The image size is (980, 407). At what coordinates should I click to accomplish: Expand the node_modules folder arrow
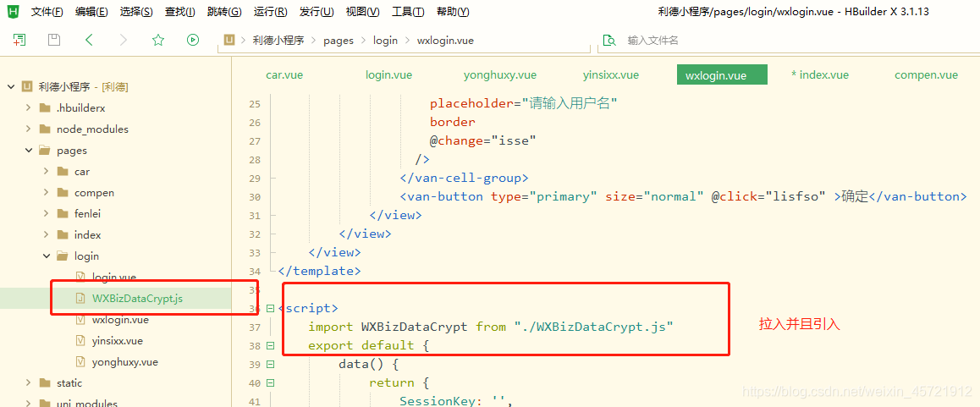(x=28, y=129)
